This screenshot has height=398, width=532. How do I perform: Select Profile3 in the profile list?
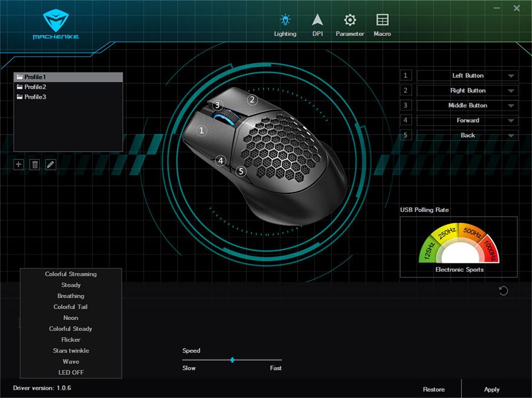coord(68,97)
